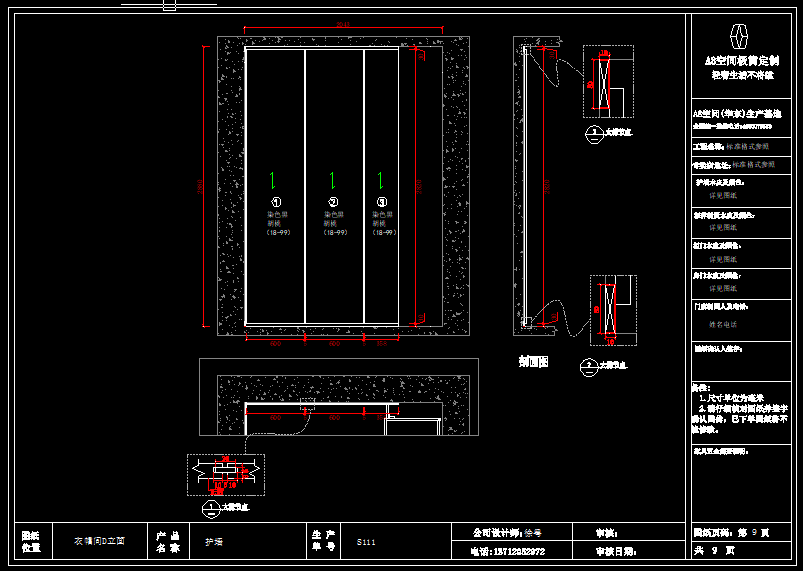The width and height of the screenshot is (803, 571).
Task: Select the 生产单号 header cell
Action: [323, 541]
